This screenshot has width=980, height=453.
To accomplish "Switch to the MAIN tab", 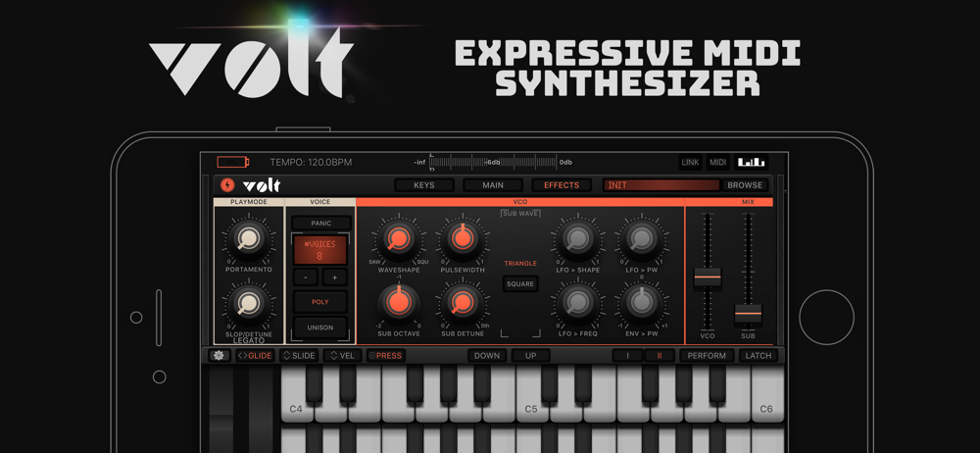I will coord(493,185).
